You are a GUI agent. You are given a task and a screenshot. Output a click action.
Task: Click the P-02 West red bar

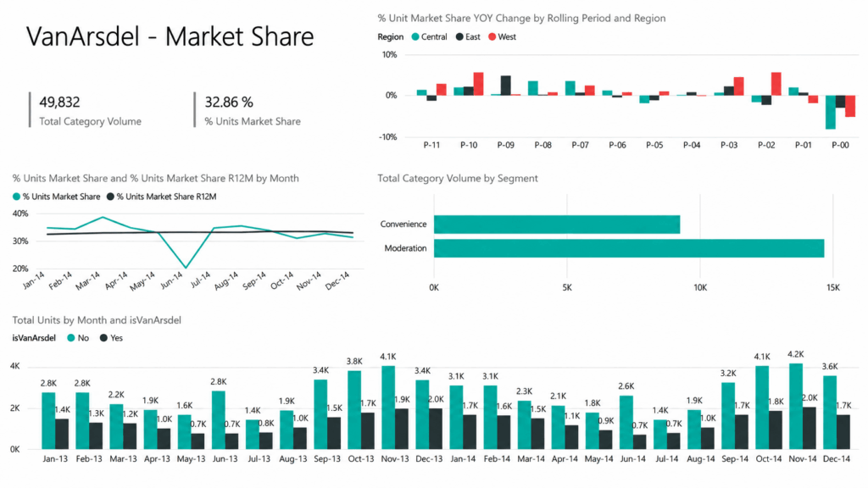pyautogui.click(x=776, y=84)
